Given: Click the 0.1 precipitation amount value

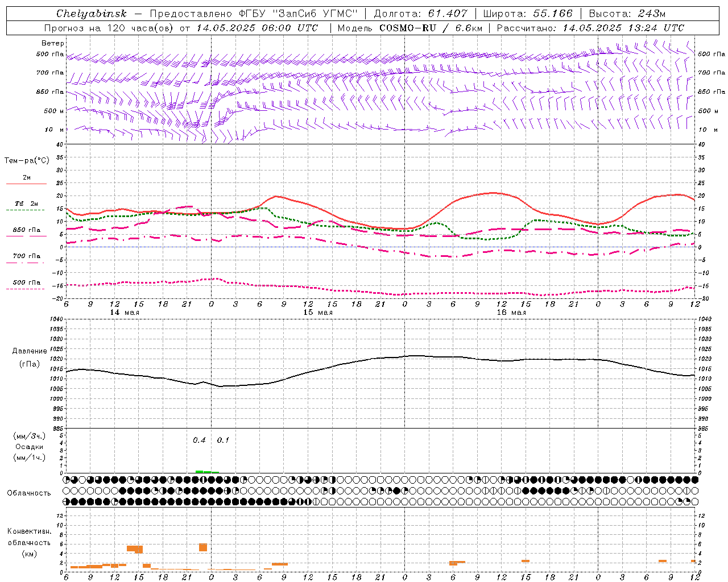Looking at the screenshot, I should coord(223,440).
